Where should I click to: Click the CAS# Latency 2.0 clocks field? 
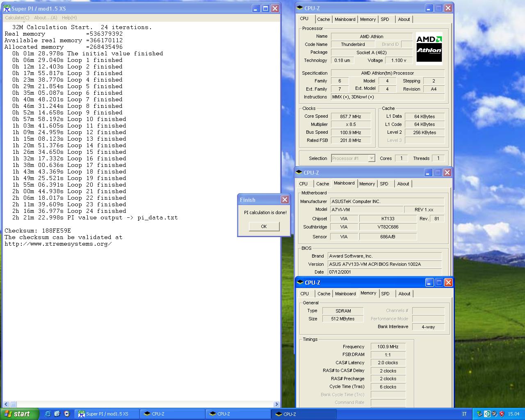(388, 363)
